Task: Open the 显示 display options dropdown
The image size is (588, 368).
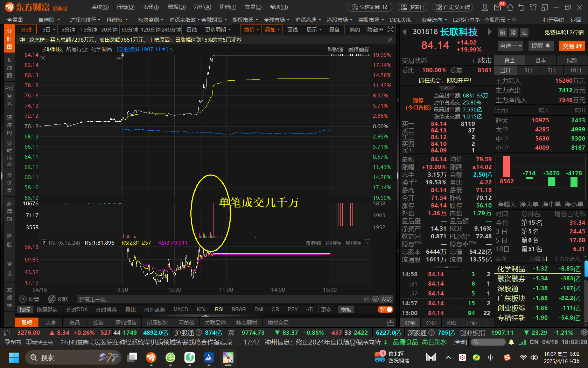Action: (313, 29)
